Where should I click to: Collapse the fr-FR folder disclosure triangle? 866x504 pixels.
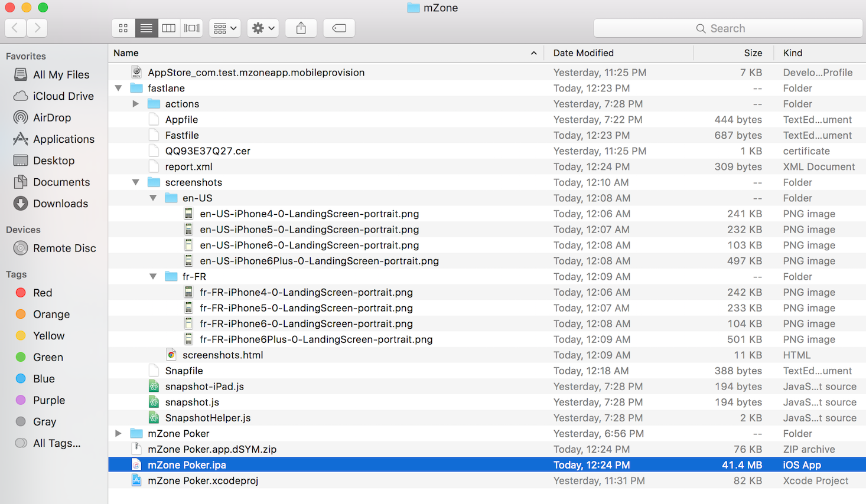(x=153, y=277)
